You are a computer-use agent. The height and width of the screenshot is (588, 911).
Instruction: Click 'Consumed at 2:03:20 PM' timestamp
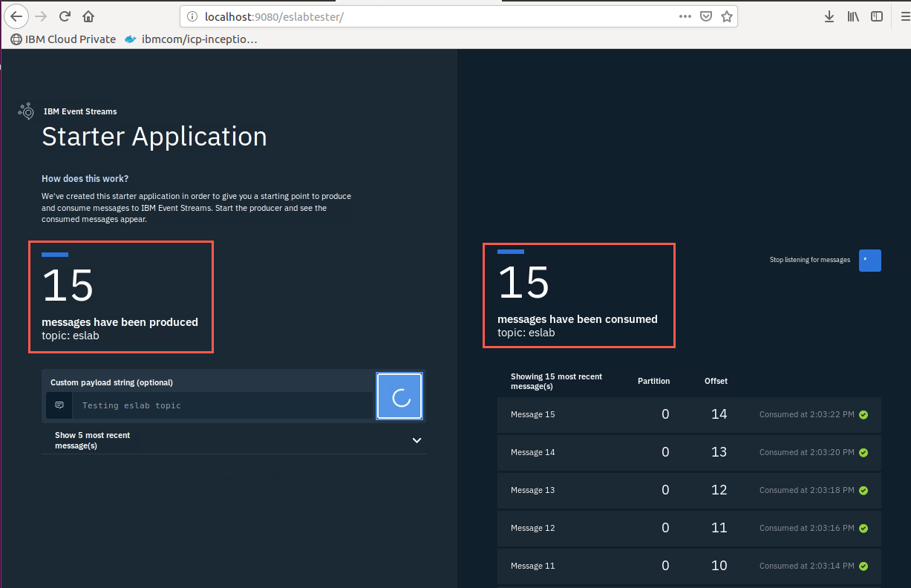(807, 452)
